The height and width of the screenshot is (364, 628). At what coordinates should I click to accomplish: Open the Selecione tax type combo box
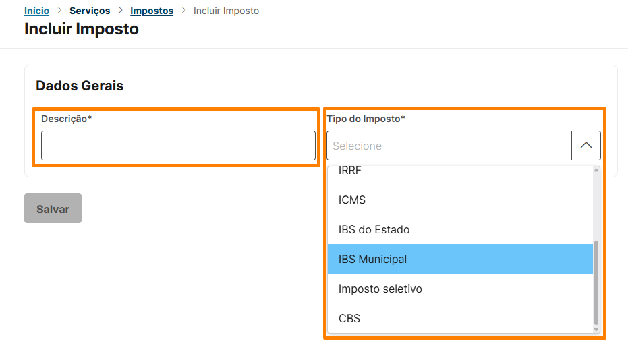(449, 146)
